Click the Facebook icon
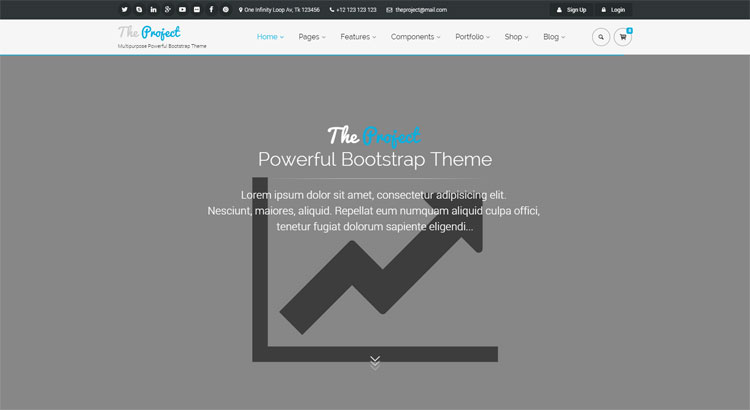Image resolution: width=750 pixels, height=410 pixels. pyautogui.click(x=211, y=10)
